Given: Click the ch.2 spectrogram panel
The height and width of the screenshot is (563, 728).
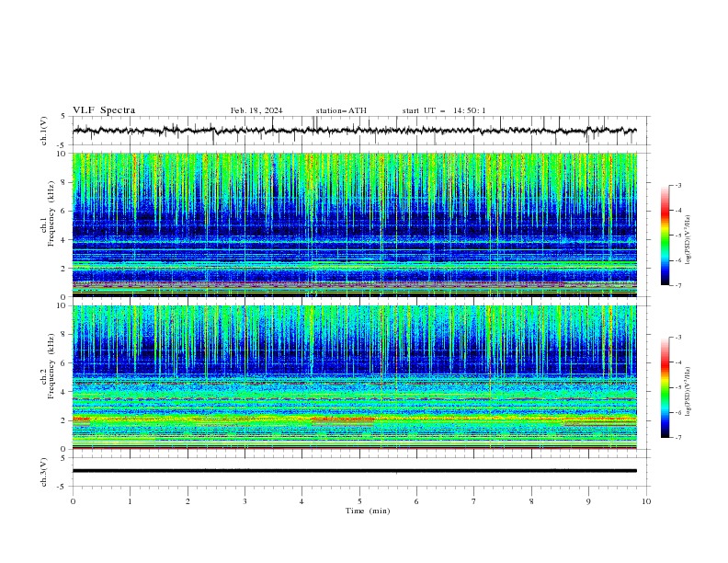Looking at the screenshot, I should (355, 377).
